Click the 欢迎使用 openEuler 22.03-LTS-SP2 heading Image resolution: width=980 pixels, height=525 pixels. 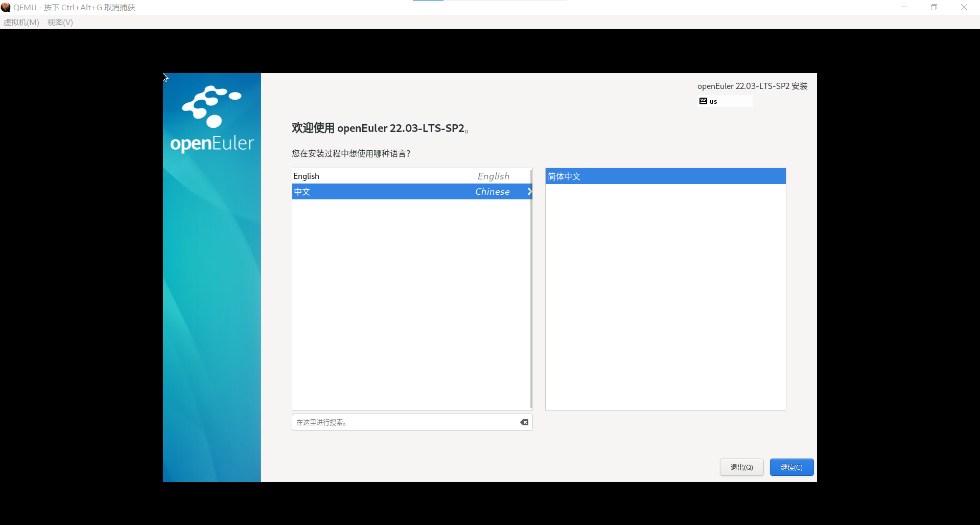pos(380,128)
